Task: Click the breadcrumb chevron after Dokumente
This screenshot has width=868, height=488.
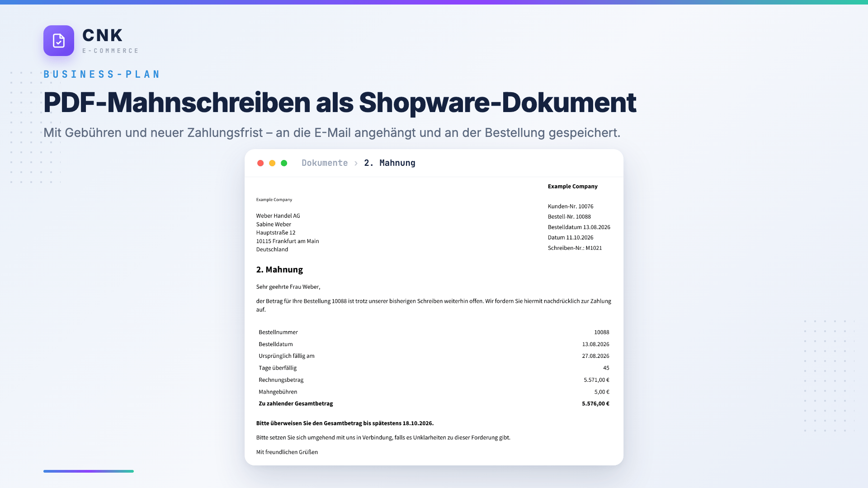Action: click(x=356, y=163)
